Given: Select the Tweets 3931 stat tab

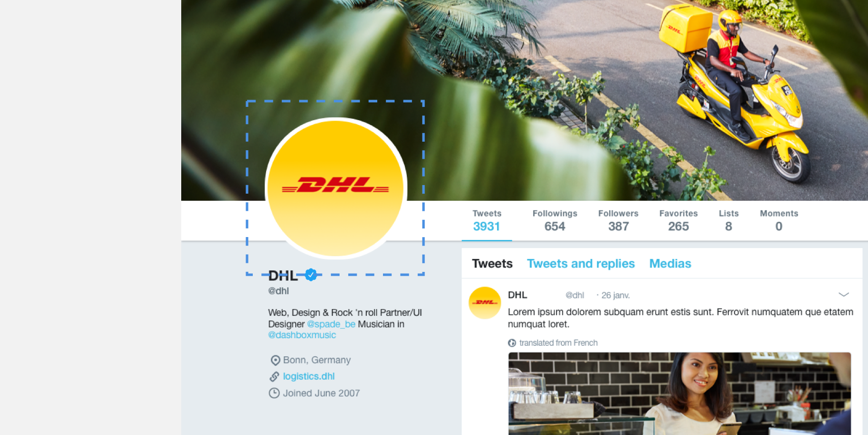Looking at the screenshot, I should 486,221.
